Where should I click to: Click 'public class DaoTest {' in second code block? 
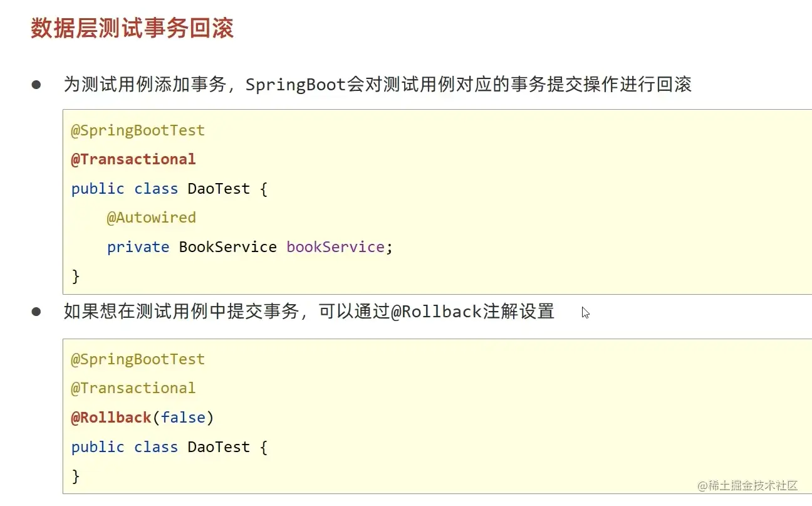[169, 447]
